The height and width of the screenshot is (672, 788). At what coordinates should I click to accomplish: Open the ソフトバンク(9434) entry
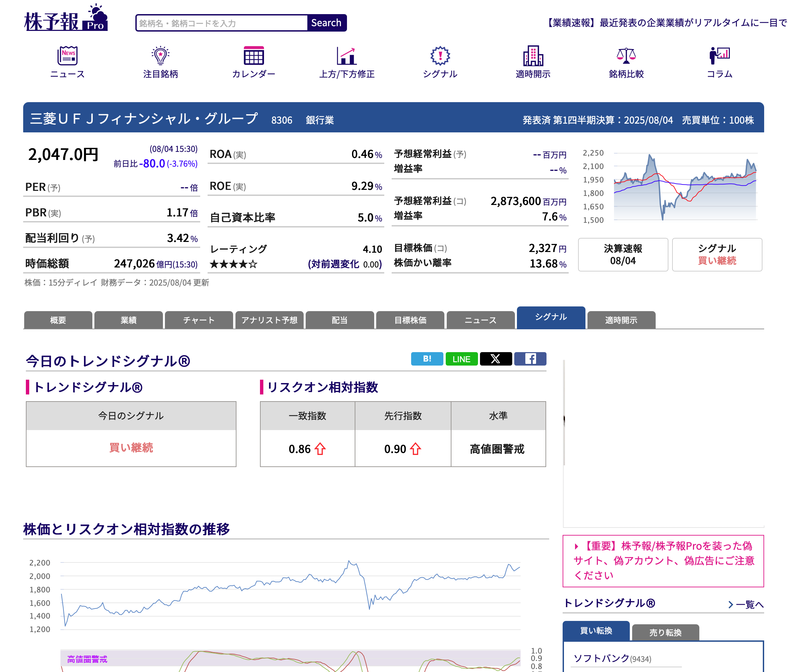click(x=612, y=658)
